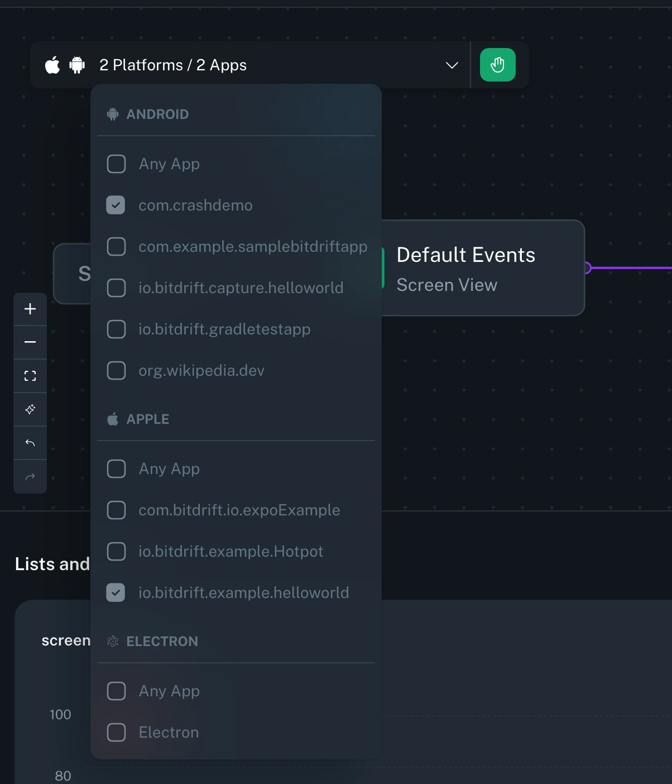This screenshot has width=672, height=784.
Task: Click the Electron atom icon in the app list
Action: pos(113,641)
